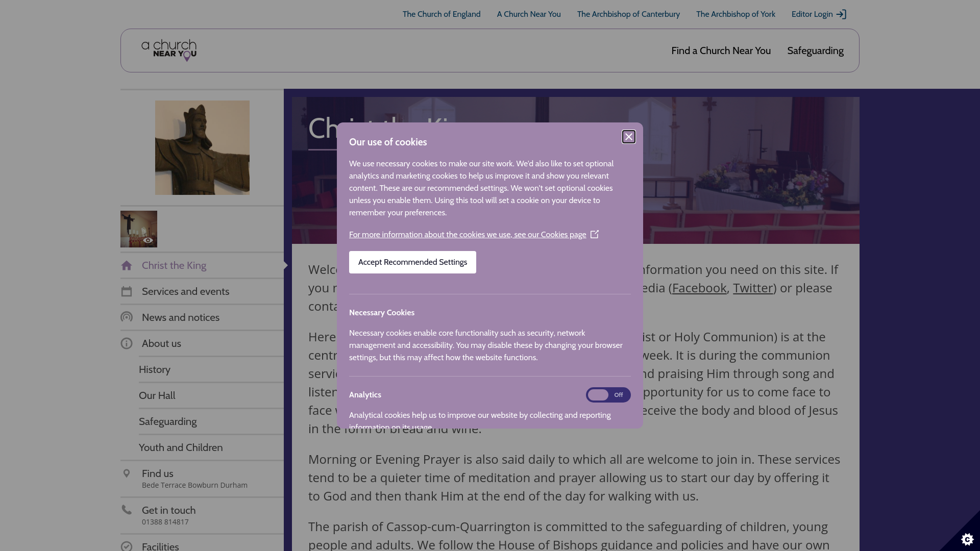Open the church Twitter link
980x551 pixels.
753,288
